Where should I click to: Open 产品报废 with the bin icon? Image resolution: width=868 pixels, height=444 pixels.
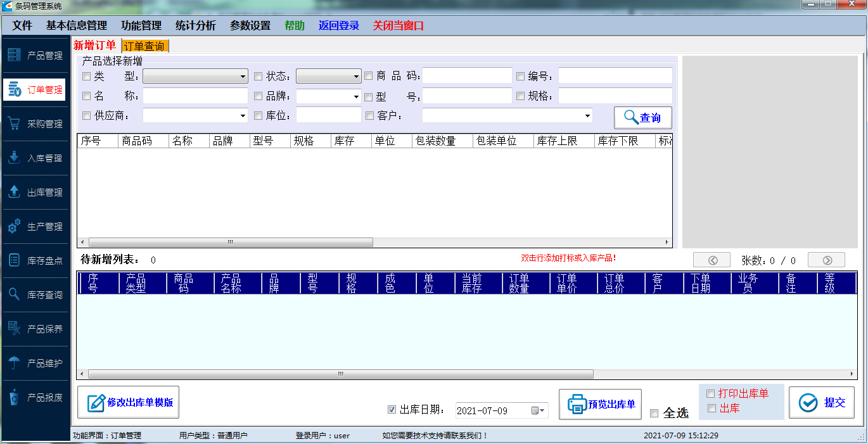[35, 398]
